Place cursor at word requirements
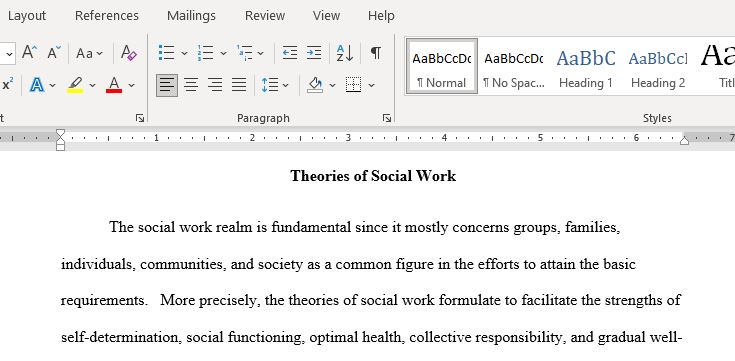735x361 pixels. (x=104, y=300)
